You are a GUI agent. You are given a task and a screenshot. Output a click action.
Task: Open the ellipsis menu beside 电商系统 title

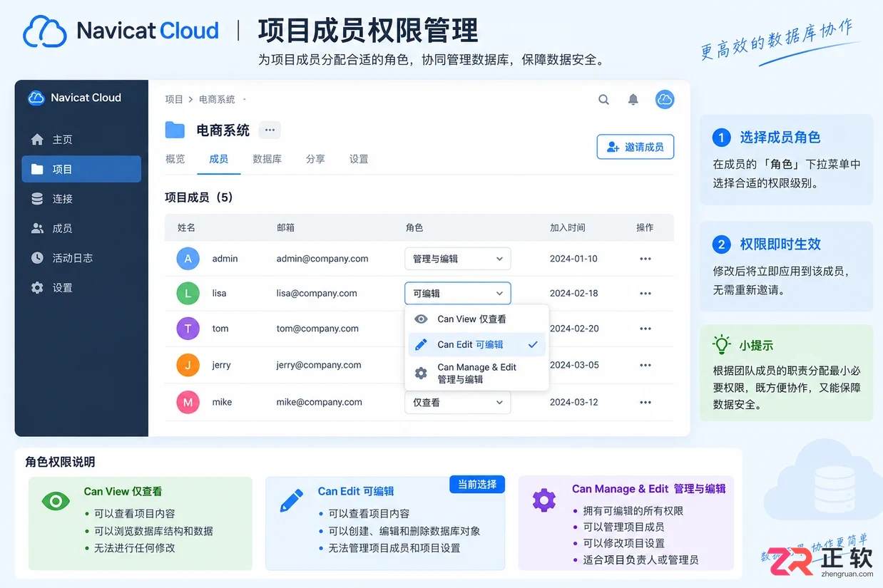tap(270, 130)
